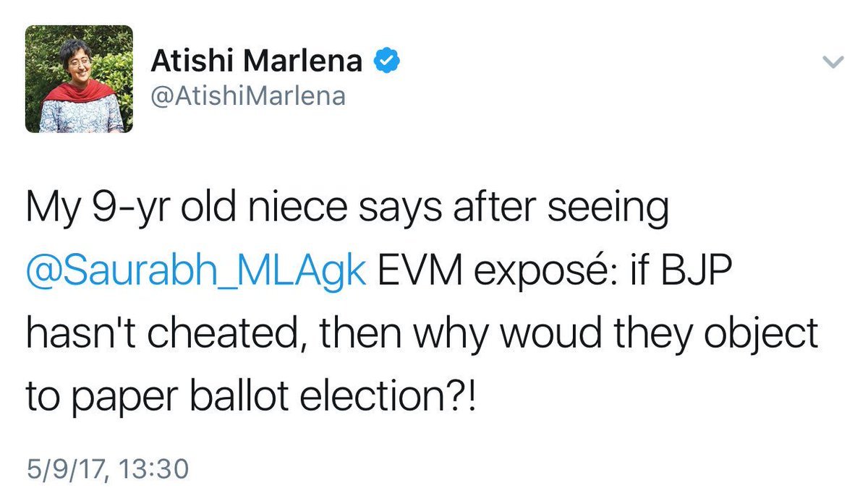Open Atishi Marlena's profile photo
Screen dimensions: 868x488
tap(80, 80)
